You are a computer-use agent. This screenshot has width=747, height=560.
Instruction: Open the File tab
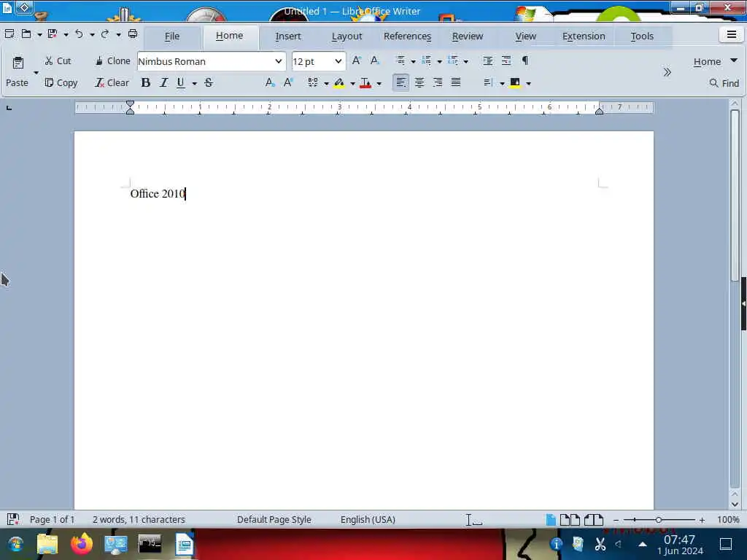click(172, 36)
